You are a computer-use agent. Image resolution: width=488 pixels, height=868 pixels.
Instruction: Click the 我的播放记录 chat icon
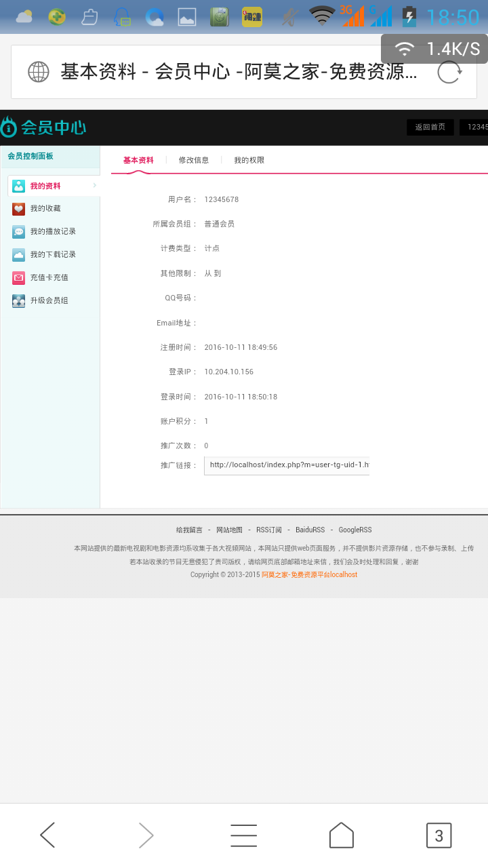coord(18,232)
